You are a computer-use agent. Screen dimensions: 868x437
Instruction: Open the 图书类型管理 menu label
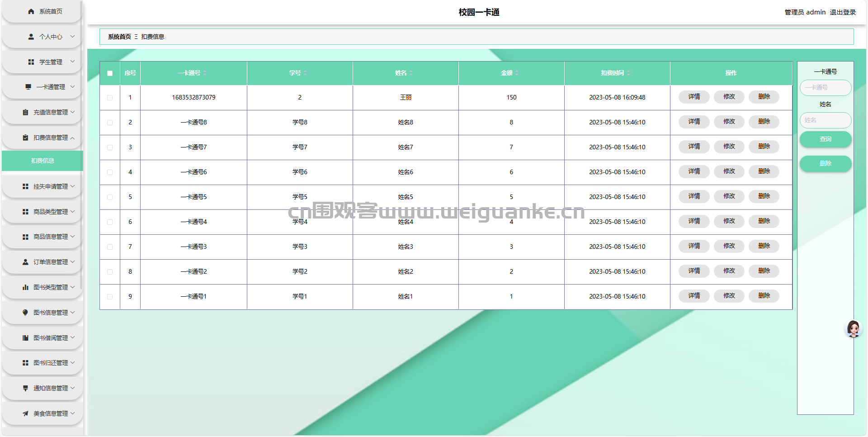click(x=51, y=287)
